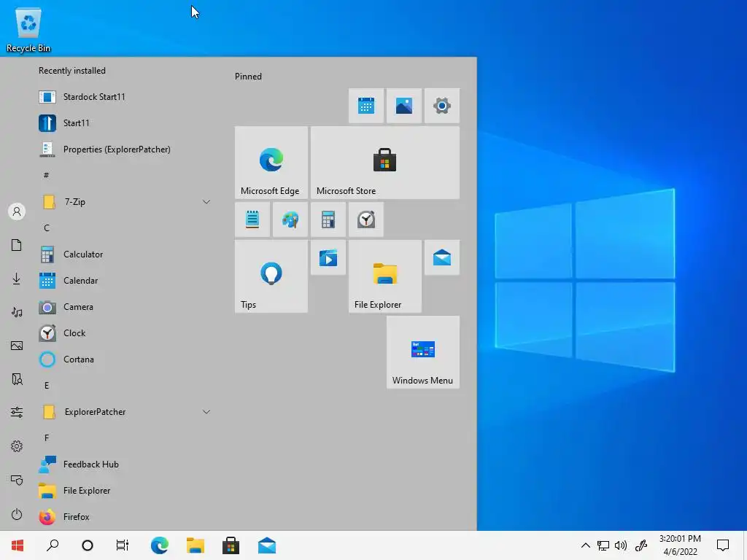Click the pen/Windows Ink tray icon
747x560 pixels.
(641, 545)
